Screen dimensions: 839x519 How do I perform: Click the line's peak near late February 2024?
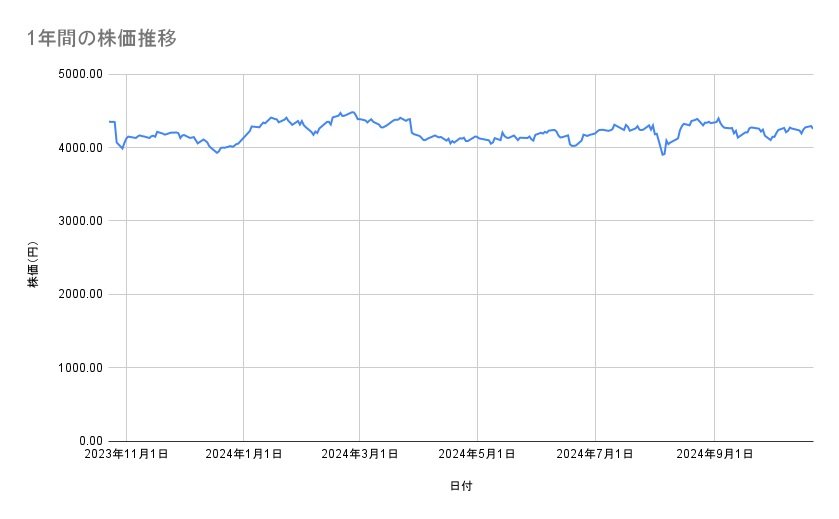click(x=353, y=112)
